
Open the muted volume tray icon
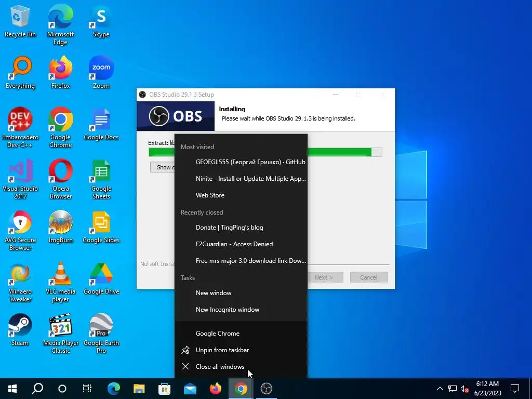pyautogui.click(x=465, y=389)
